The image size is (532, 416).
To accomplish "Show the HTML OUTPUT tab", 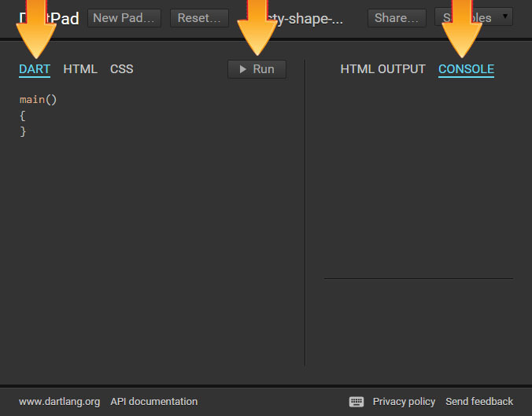I will (x=382, y=69).
